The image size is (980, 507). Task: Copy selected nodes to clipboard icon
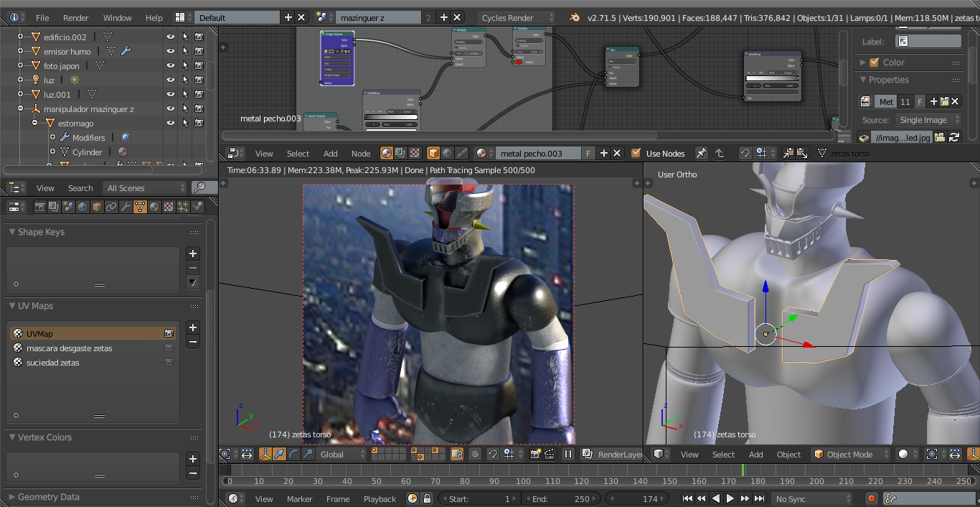[x=788, y=153]
